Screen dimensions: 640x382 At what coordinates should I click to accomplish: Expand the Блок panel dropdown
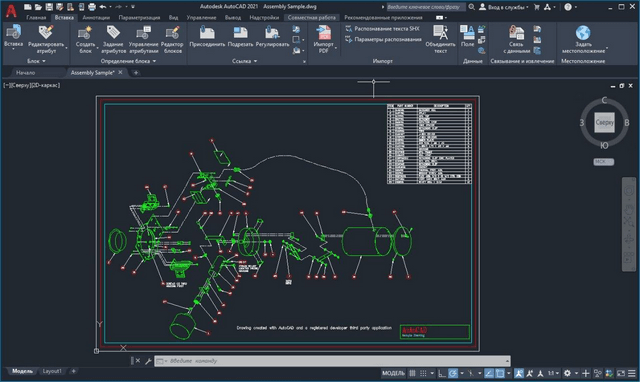point(36,61)
